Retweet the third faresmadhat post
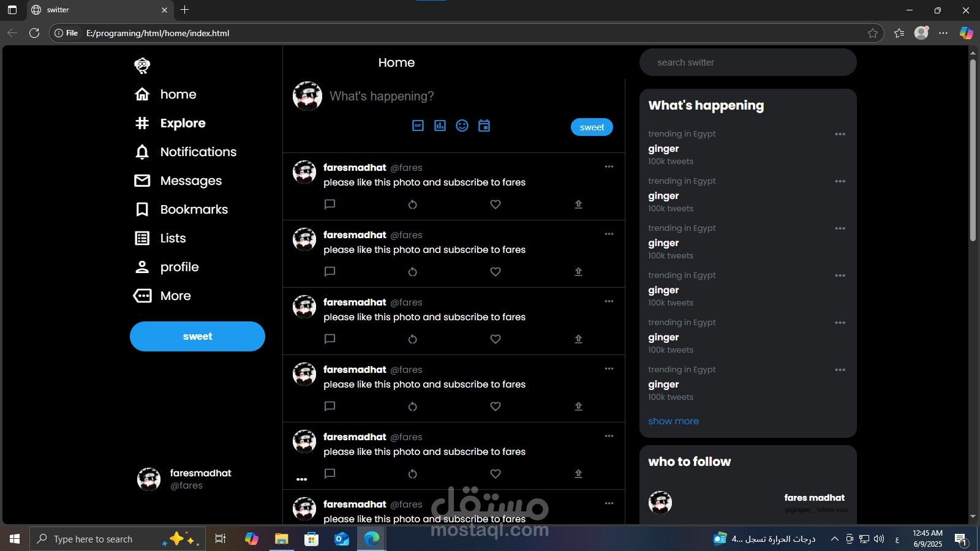The image size is (980, 551). [x=412, y=339]
